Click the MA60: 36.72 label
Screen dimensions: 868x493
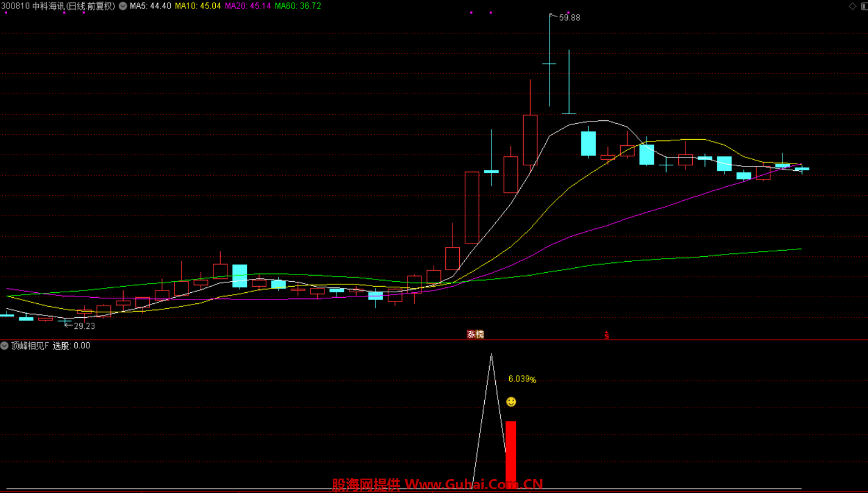pos(298,6)
